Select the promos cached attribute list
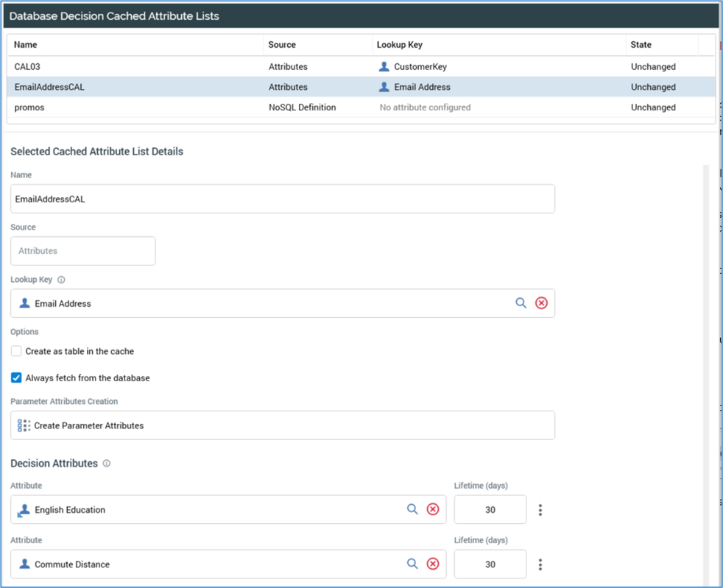This screenshot has height=588, width=723. pos(29,107)
